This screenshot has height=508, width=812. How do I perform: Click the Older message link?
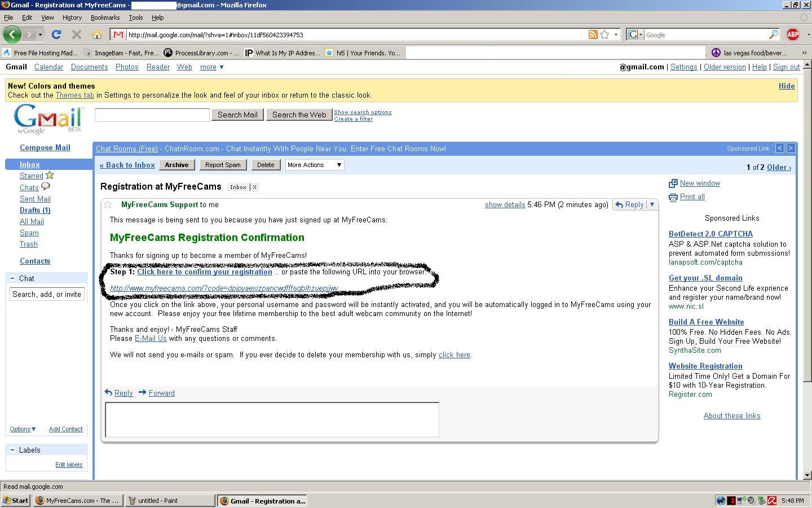(779, 167)
